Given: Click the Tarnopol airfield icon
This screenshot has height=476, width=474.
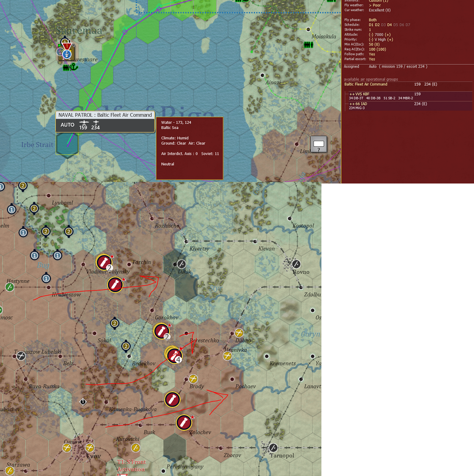Looking at the screenshot, I should point(273,448).
